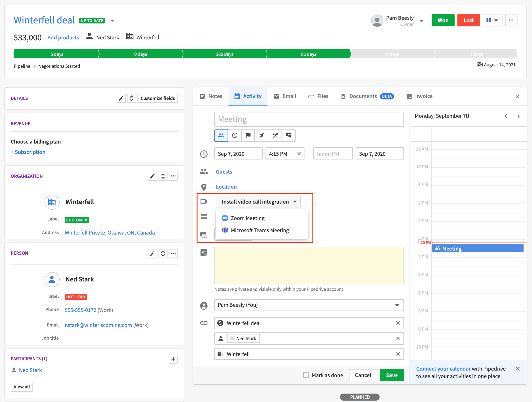This screenshot has height=402, width=532.
Task: Select the chat bubbles activity type icon
Action: click(288, 135)
